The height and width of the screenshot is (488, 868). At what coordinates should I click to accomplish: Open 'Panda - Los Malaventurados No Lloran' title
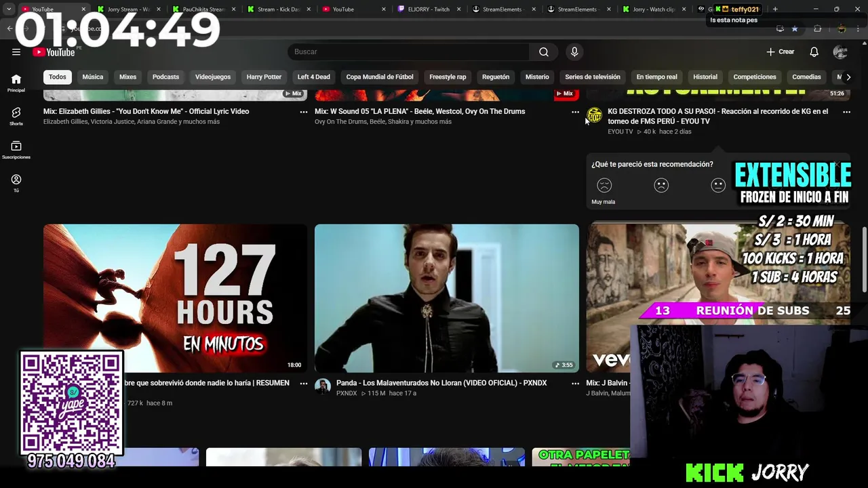click(441, 383)
